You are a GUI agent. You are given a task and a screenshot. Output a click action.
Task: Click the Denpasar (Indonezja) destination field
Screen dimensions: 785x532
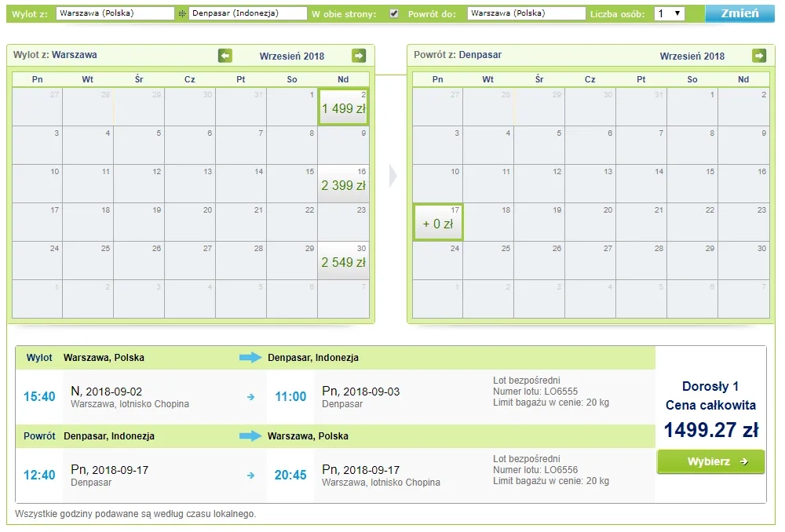click(248, 14)
